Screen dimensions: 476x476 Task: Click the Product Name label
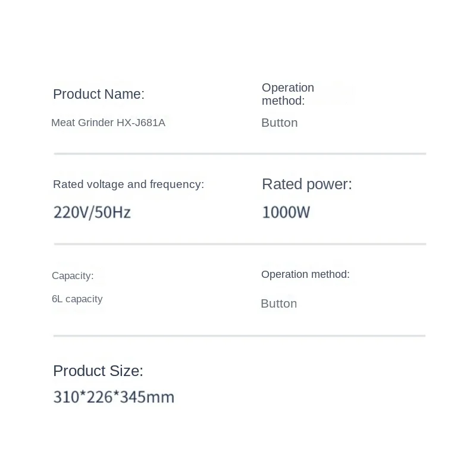pos(99,94)
